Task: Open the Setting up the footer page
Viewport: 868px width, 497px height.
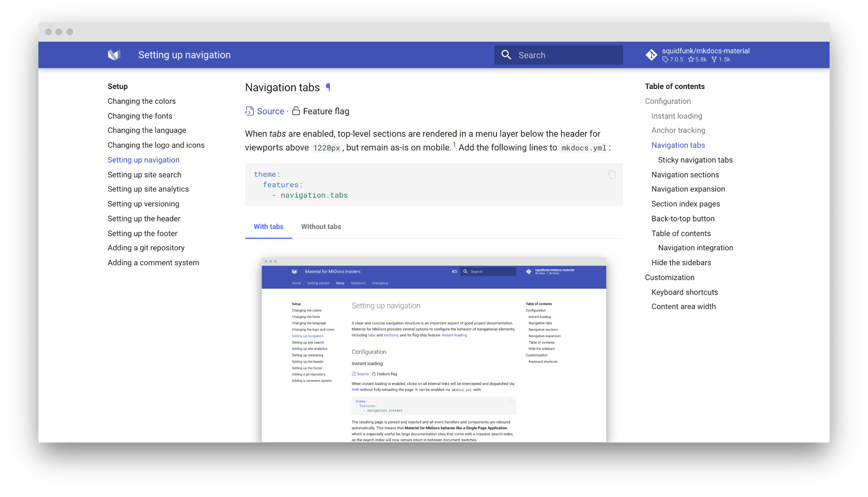Action: pyautogui.click(x=142, y=234)
